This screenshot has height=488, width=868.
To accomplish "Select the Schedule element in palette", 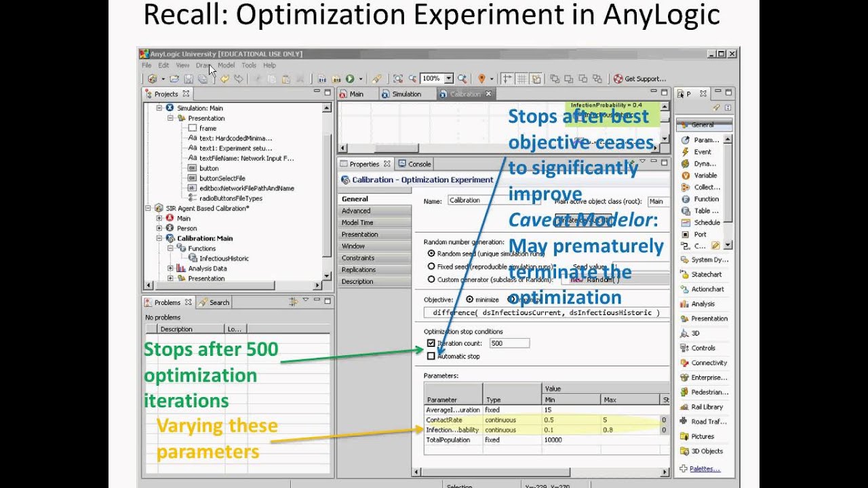I will [x=701, y=222].
